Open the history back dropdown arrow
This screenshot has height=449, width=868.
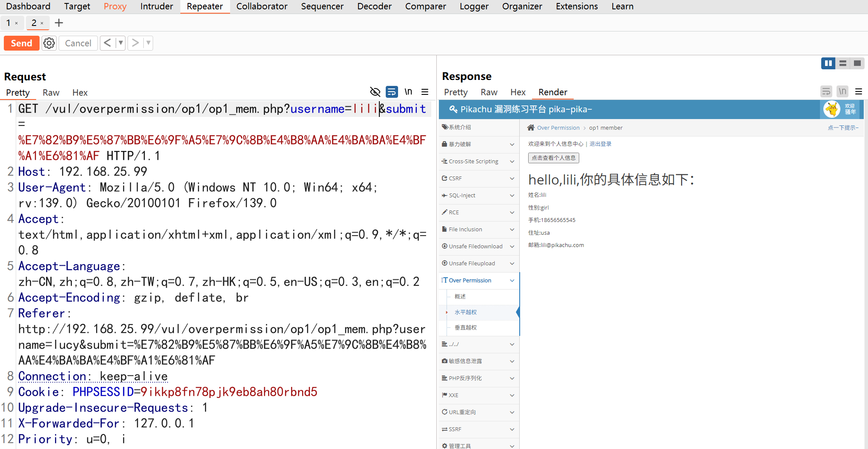click(x=120, y=43)
